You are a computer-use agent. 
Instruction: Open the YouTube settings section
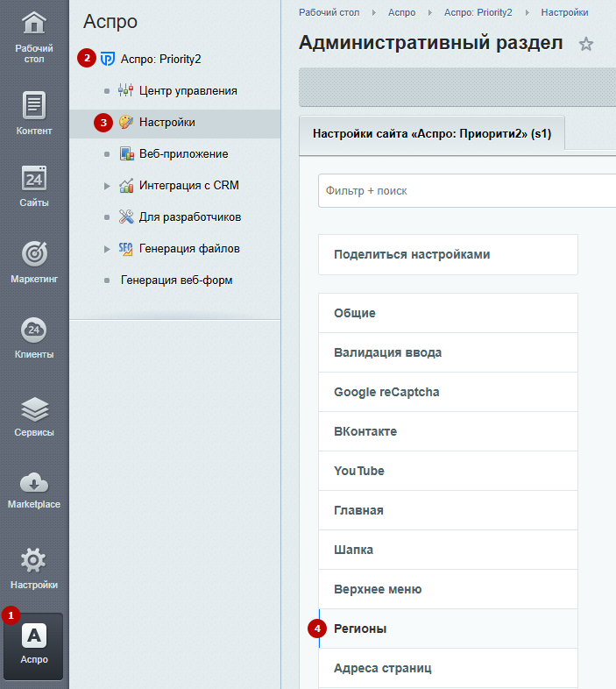[x=448, y=471]
